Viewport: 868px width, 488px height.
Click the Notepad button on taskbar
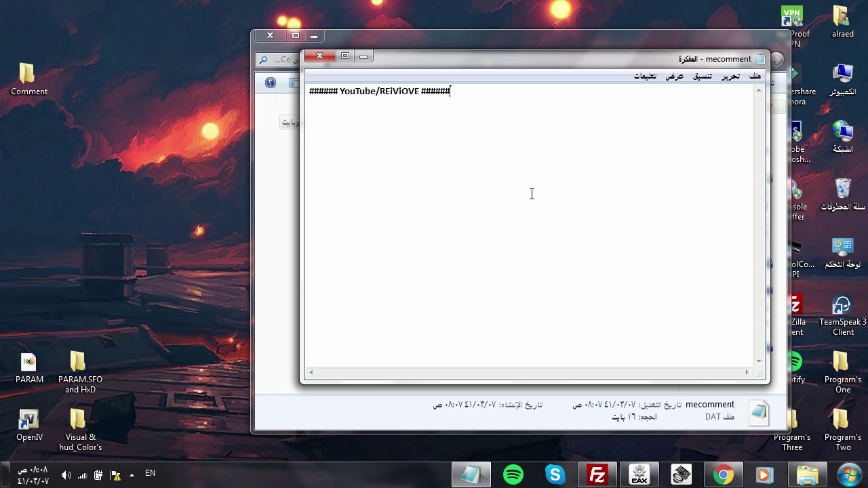click(x=471, y=475)
